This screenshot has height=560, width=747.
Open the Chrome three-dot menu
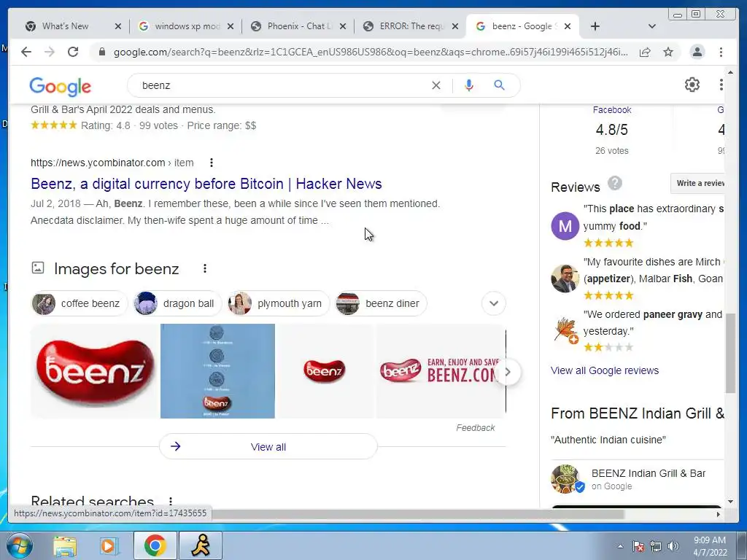click(721, 52)
